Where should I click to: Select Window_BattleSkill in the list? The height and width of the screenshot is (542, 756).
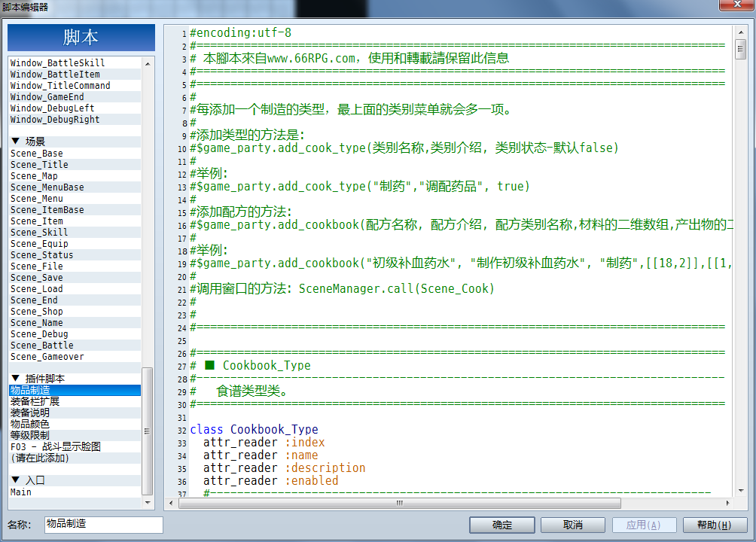click(x=75, y=62)
